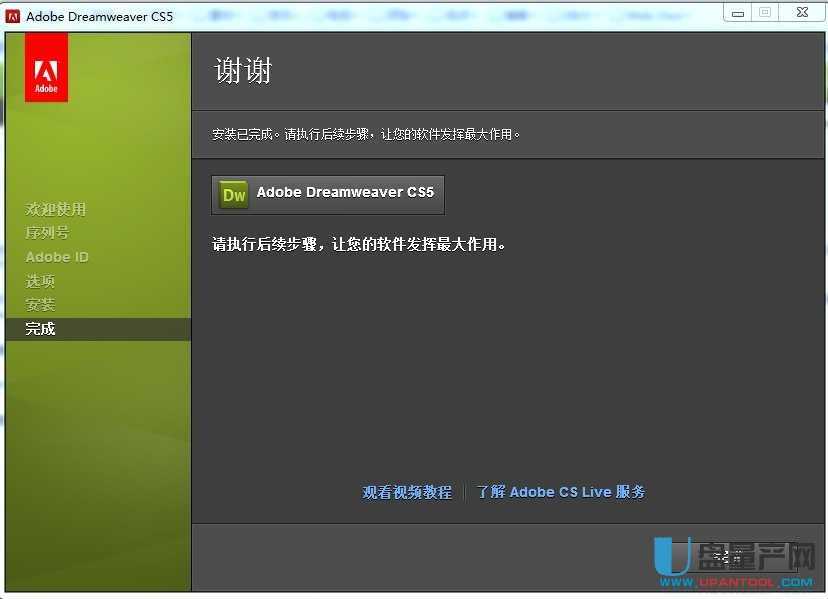Click the maximize icon on the title bar
Image resolution: width=828 pixels, height=599 pixels.
point(764,11)
